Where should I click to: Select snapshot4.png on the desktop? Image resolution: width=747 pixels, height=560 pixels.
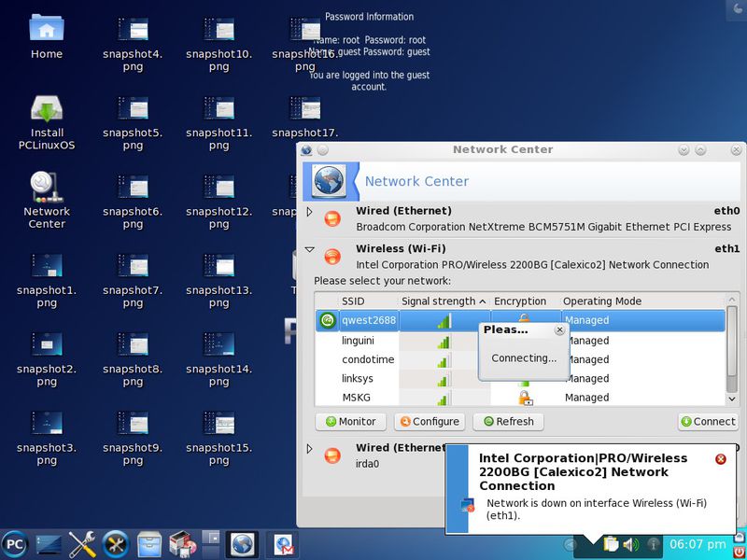pyautogui.click(x=133, y=43)
